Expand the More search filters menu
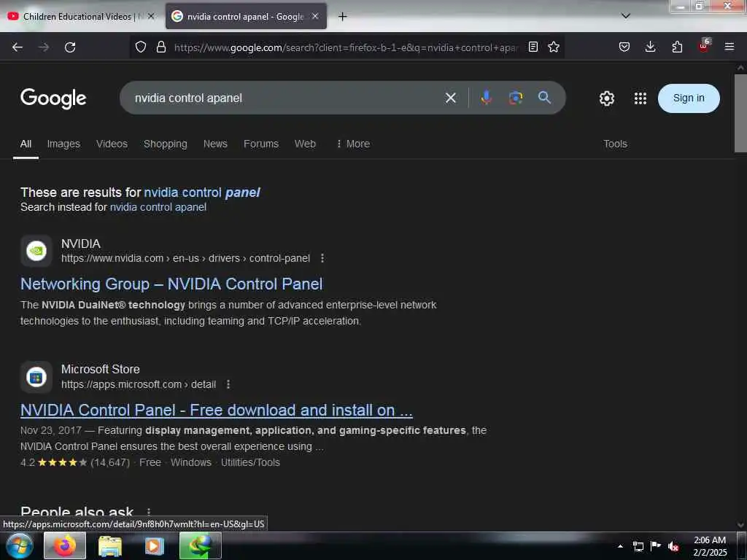747x560 pixels. click(x=353, y=144)
